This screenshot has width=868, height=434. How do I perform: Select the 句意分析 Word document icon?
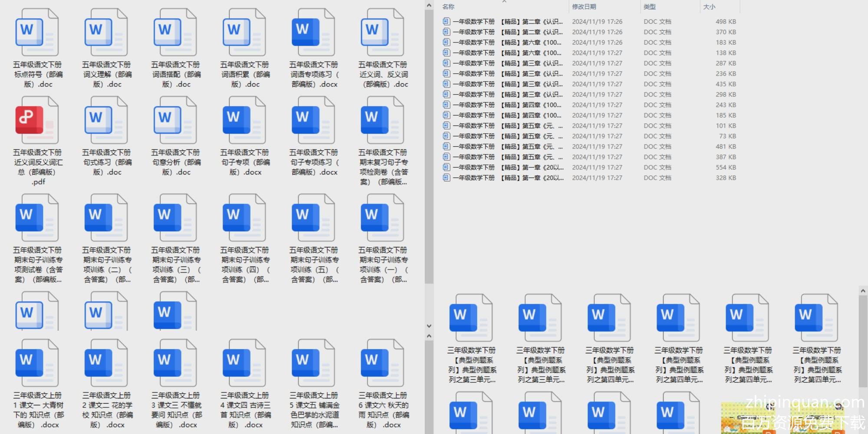point(175,120)
